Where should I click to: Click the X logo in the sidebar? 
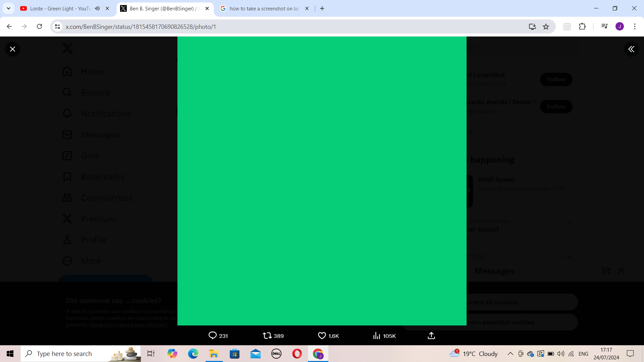click(x=67, y=48)
